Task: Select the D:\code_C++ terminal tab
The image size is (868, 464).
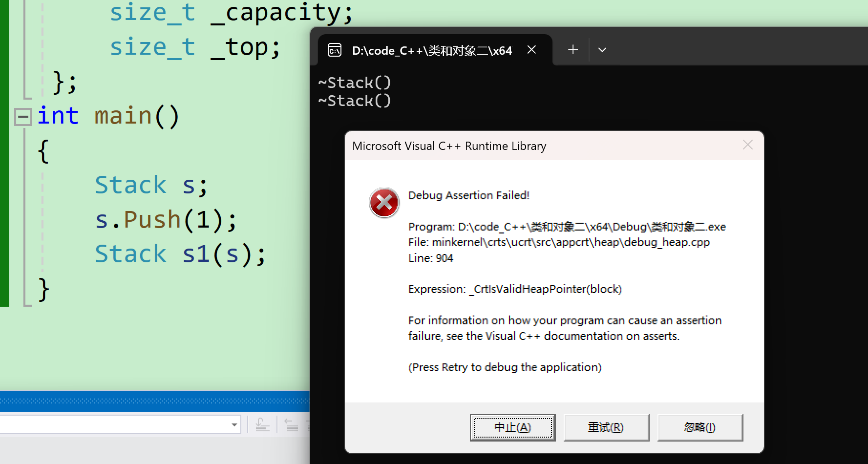Action: click(435, 50)
